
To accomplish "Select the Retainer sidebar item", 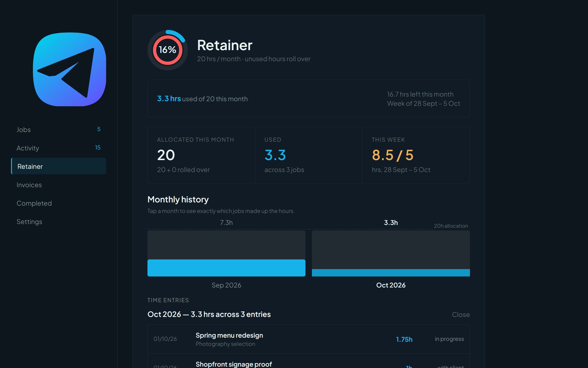I will (59, 166).
